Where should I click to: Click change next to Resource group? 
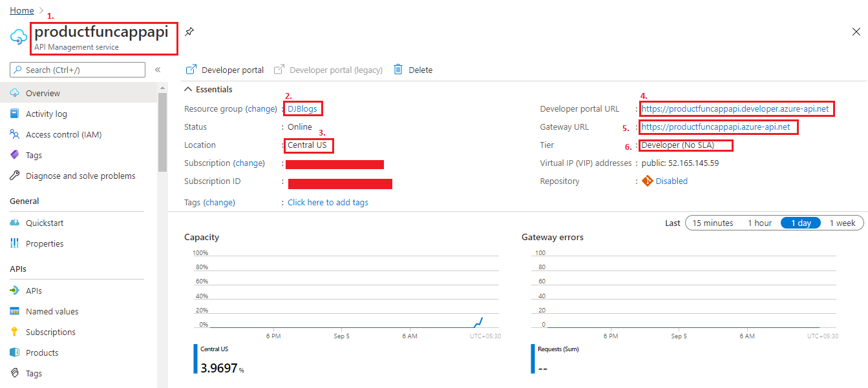tap(262, 108)
